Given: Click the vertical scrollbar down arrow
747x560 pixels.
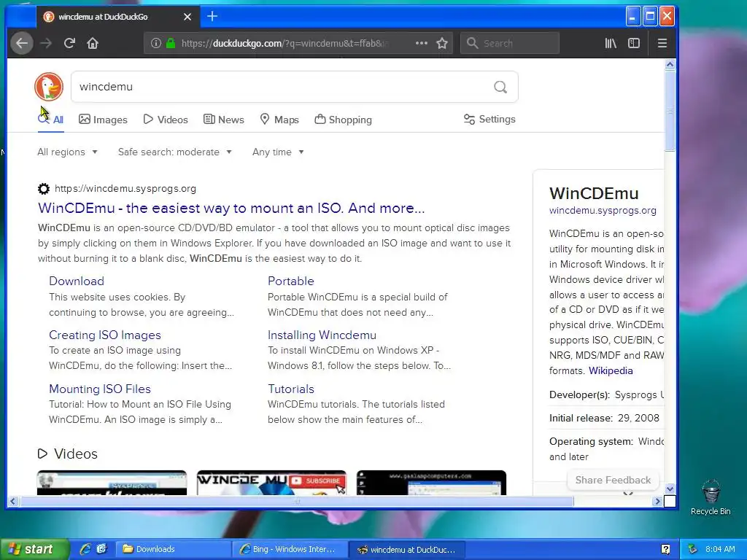Looking at the screenshot, I should point(670,489).
